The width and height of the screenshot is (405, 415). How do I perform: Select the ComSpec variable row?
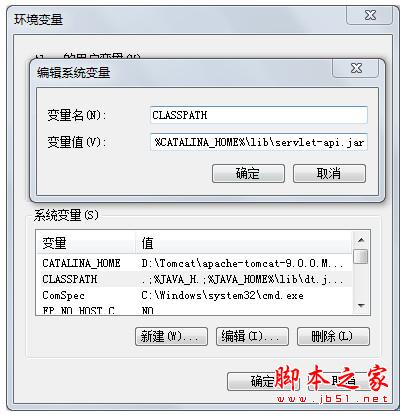click(x=194, y=295)
